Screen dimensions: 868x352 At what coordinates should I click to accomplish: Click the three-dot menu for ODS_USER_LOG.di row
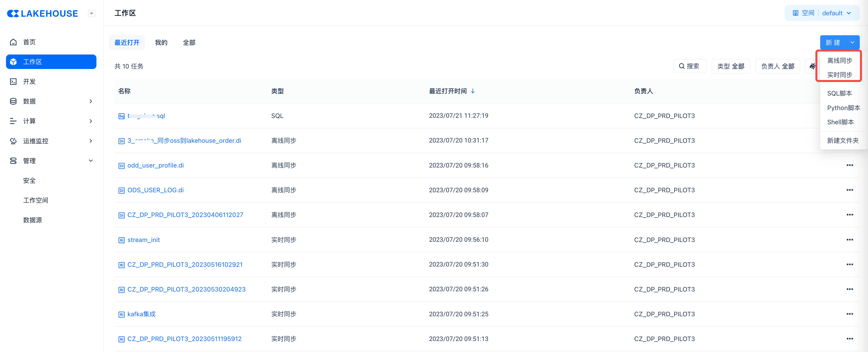[849, 190]
